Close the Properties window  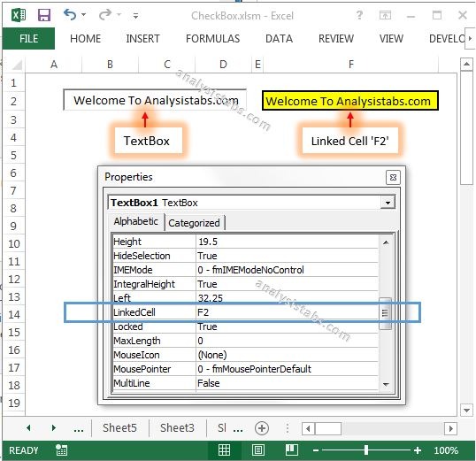pyautogui.click(x=393, y=177)
